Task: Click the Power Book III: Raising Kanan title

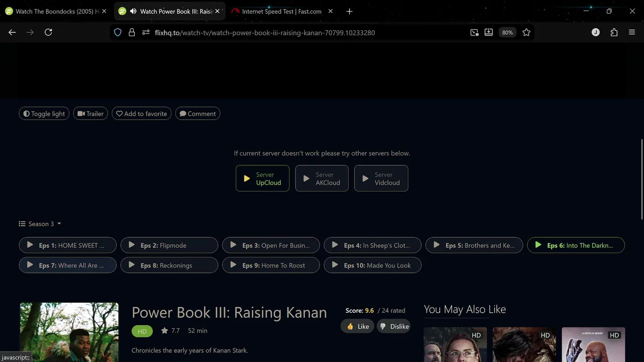Action: click(x=229, y=312)
